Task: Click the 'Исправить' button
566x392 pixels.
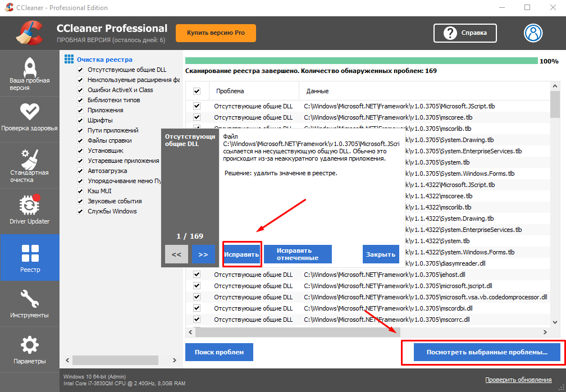Action: coord(242,254)
